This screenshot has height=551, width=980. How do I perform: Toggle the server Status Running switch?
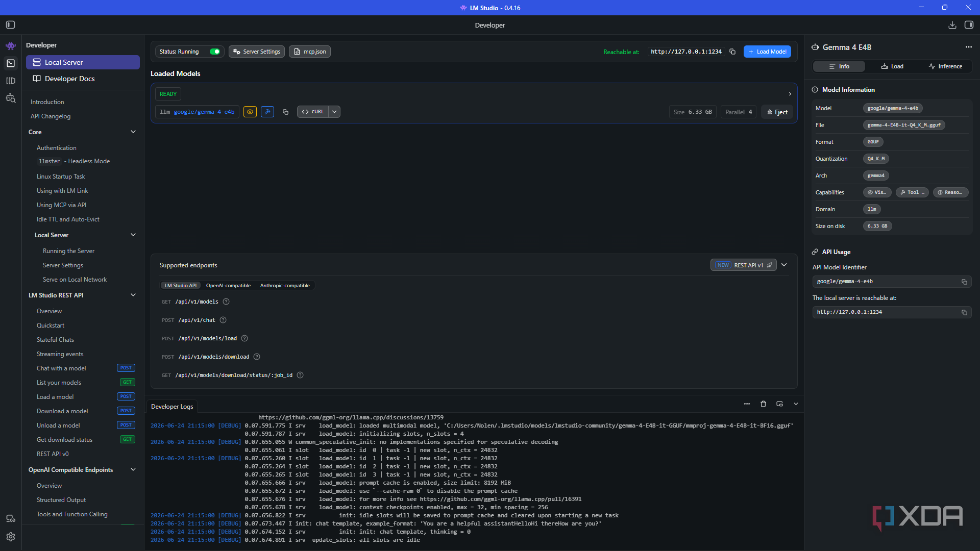(215, 52)
